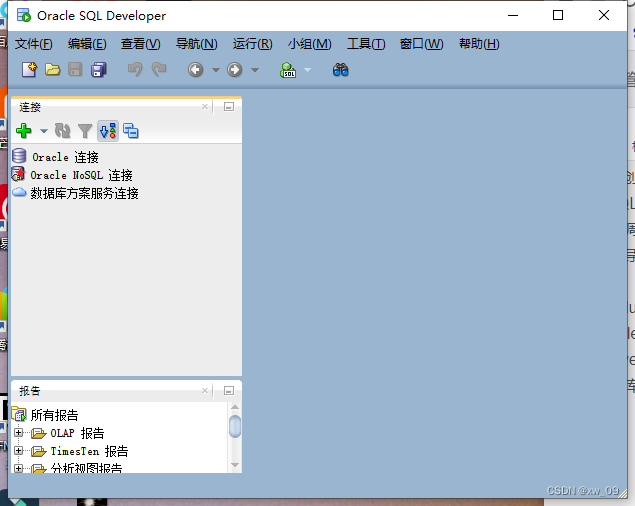Screen dimensions: 635x506
Task: Click the Oracle NoSQL 连接 icon
Action: pyautogui.click(x=18, y=173)
